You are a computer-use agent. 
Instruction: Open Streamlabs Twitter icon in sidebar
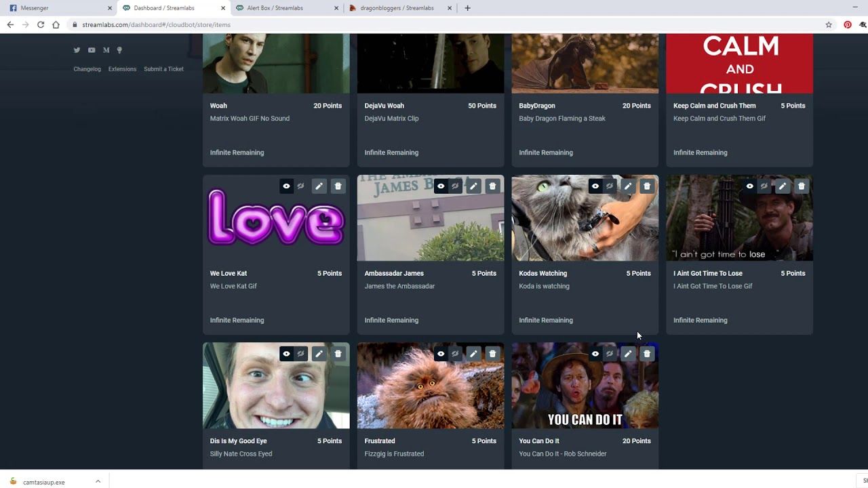coord(77,50)
